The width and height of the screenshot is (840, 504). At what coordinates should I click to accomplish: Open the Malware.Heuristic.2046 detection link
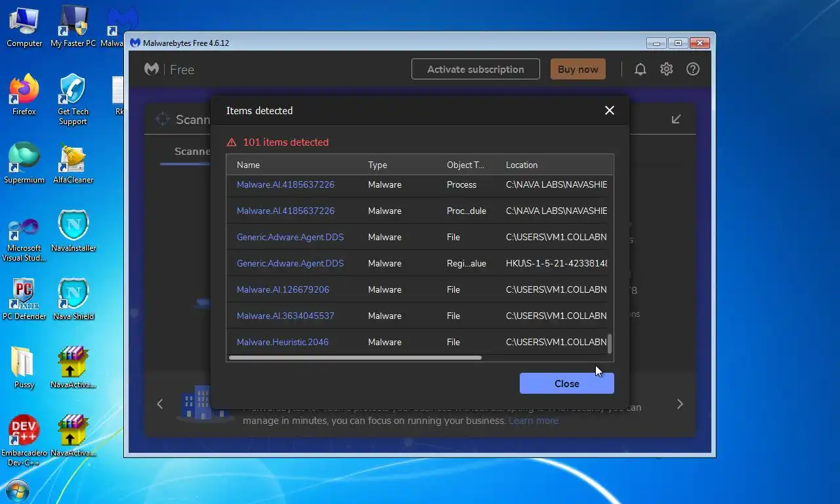(282, 342)
